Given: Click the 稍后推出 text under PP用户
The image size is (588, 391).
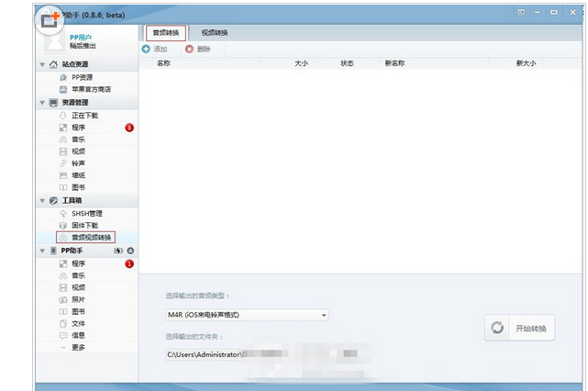Looking at the screenshot, I should coord(83,46).
